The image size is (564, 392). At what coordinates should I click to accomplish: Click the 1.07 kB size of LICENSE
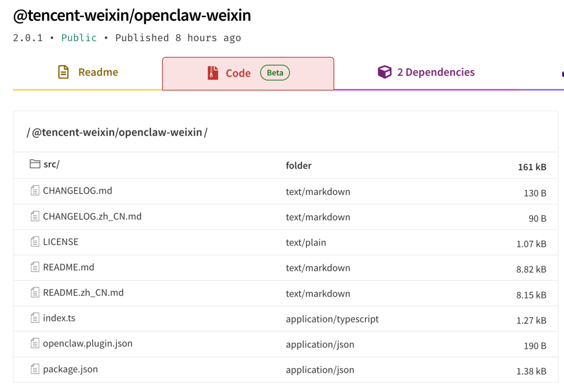pos(531,244)
